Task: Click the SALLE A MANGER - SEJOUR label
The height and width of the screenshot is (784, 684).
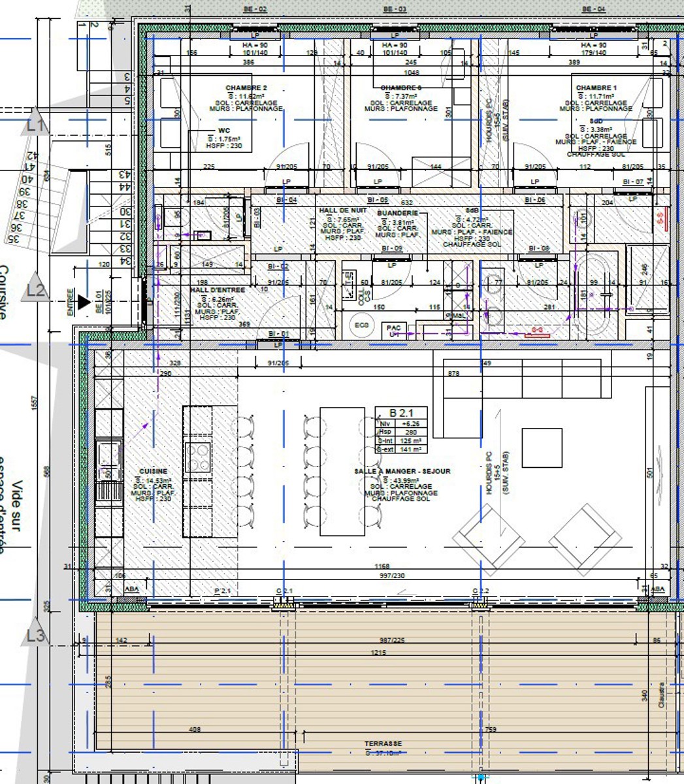Action: (402, 471)
